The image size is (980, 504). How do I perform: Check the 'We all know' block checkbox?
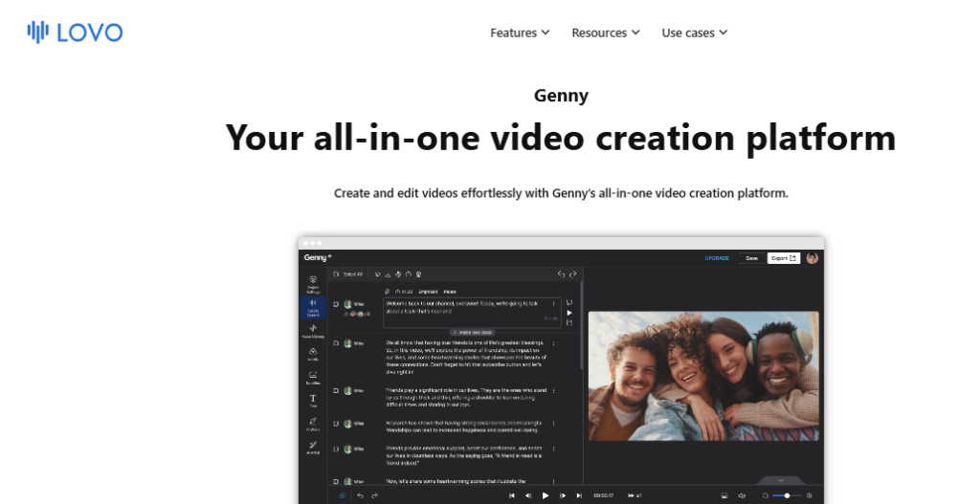(x=336, y=343)
